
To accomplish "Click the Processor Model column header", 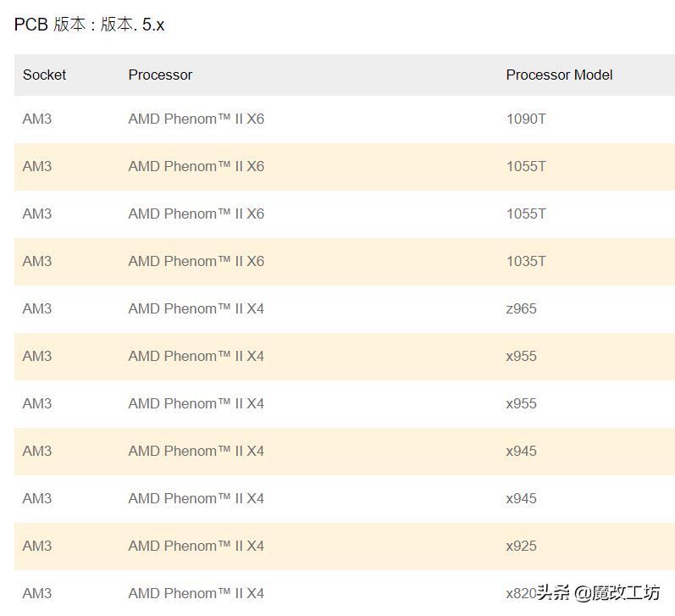I will click(559, 75).
